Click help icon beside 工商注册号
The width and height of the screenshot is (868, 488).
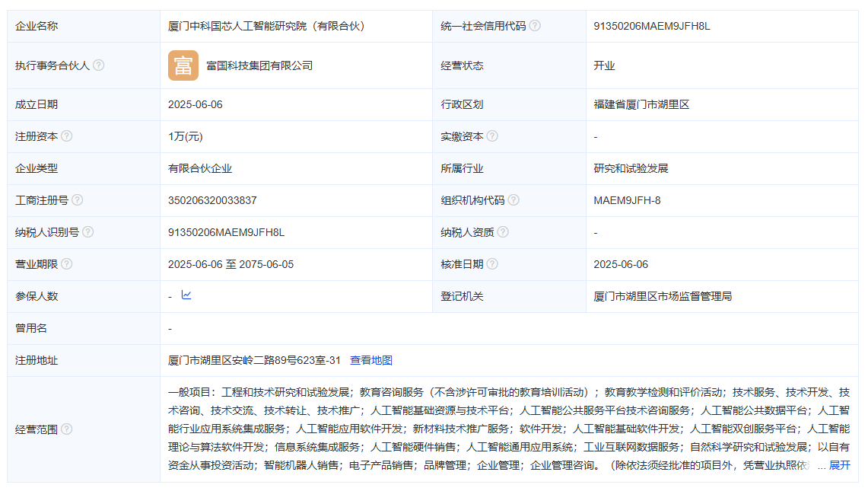click(x=78, y=200)
